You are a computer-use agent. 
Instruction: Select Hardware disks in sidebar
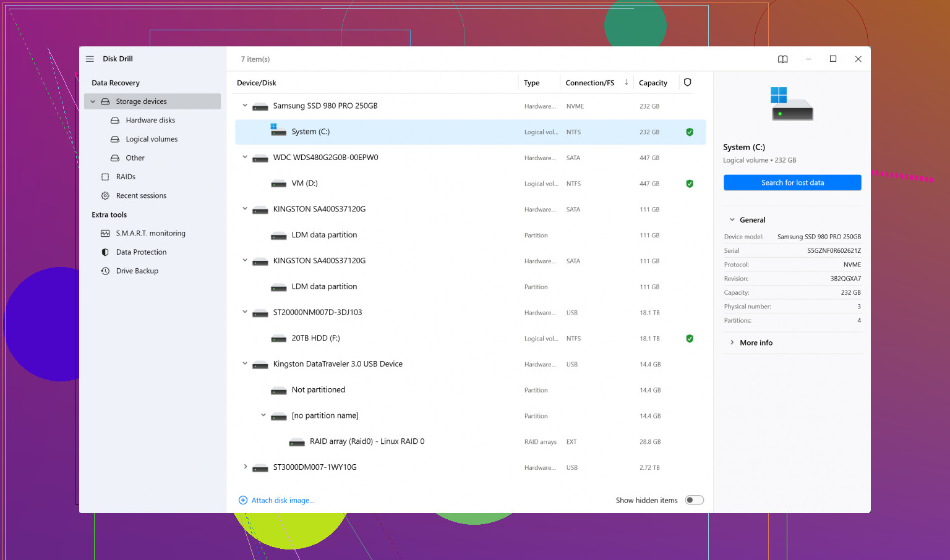pos(150,121)
